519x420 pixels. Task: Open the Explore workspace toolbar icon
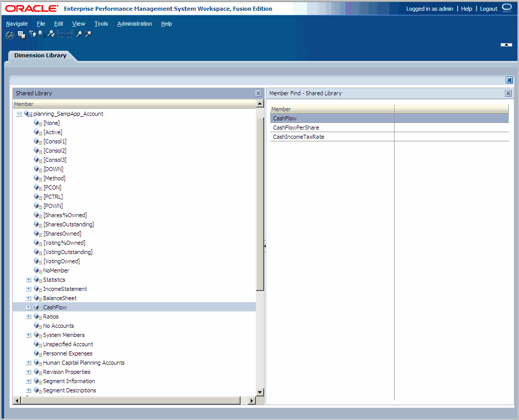tap(21, 34)
